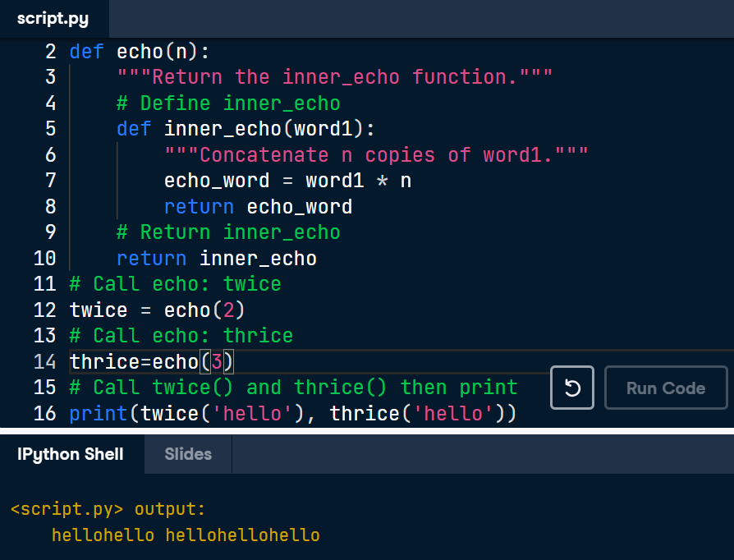Click the reset code icon button
This screenshot has width=734, height=560.
[x=572, y=388]
